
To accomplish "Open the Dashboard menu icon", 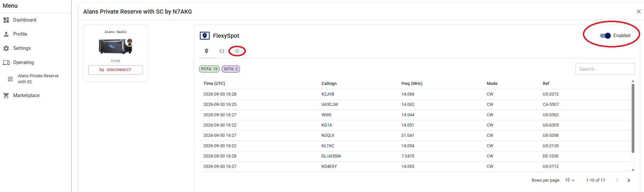I will [6, 20].
